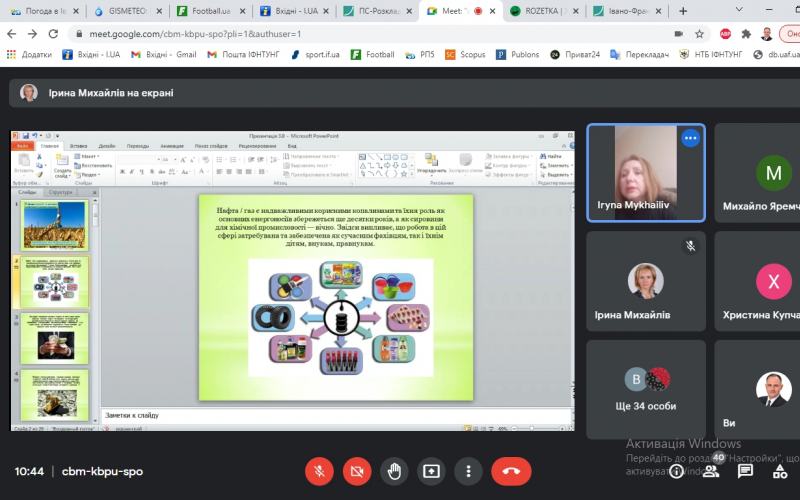This screenshot has height=500, width=800.
Task: Click the camera permission icon in address bar
Action: pos(679,34)
